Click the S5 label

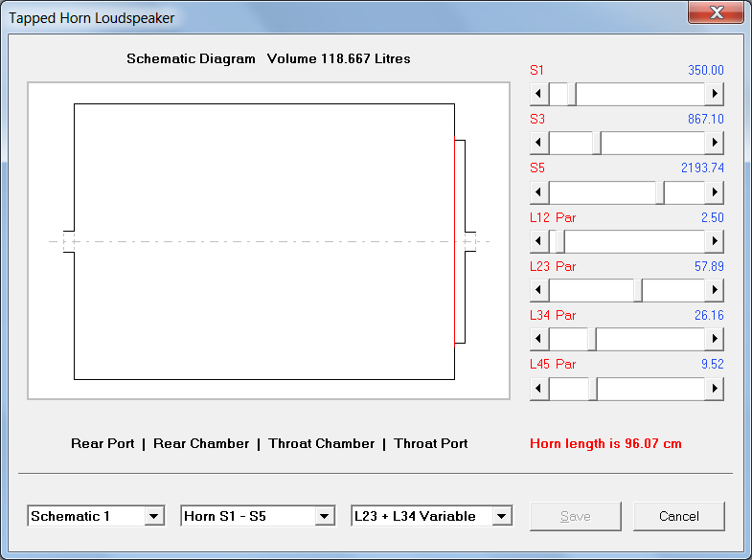537,168
